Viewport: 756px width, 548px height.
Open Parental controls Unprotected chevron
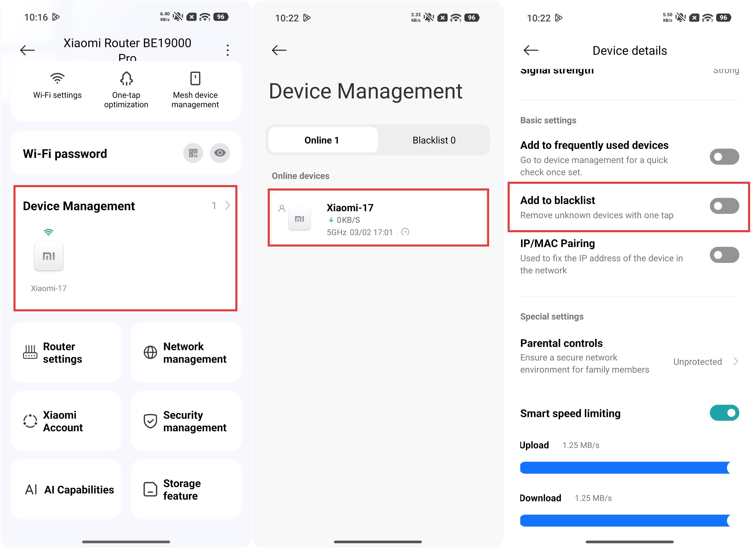[736, 362]
